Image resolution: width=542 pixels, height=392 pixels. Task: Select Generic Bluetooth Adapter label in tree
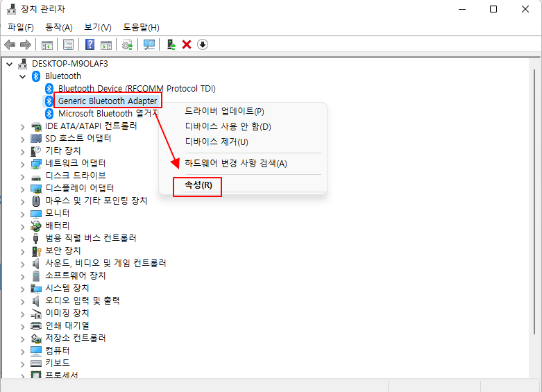pyautogui.click(x=108, y=101)
